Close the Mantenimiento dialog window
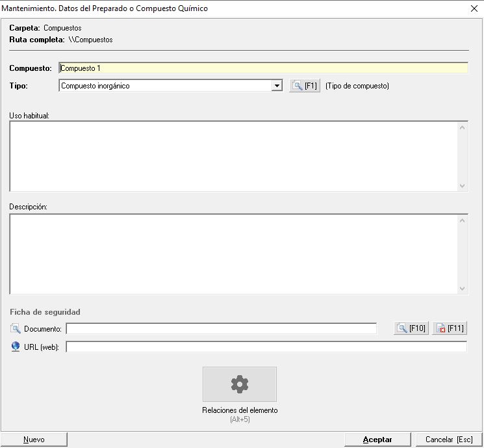Viewport: 484px width, 448px height. click(x=473, y=8)
